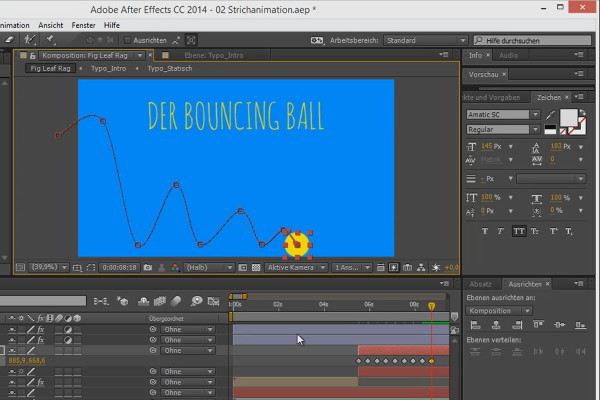Swap fill and stroke colors arrow
Viewport: 600px width, 400px height.
point(582,112)
